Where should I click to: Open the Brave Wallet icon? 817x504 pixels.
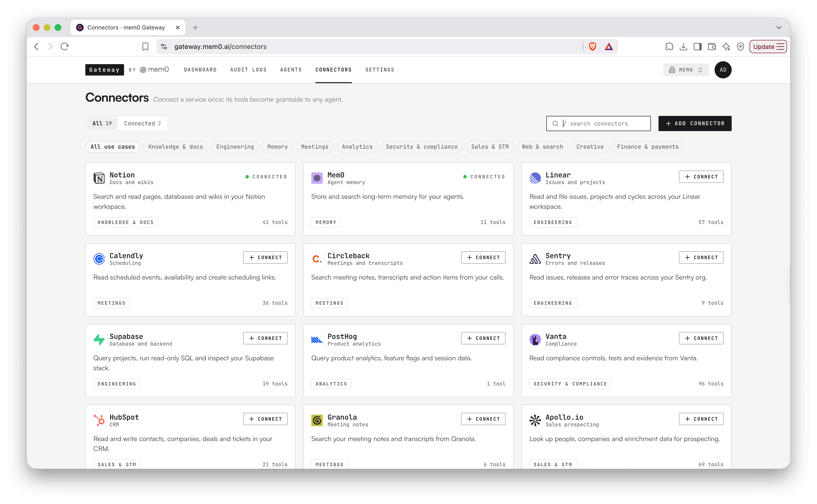tap(712, 47)
